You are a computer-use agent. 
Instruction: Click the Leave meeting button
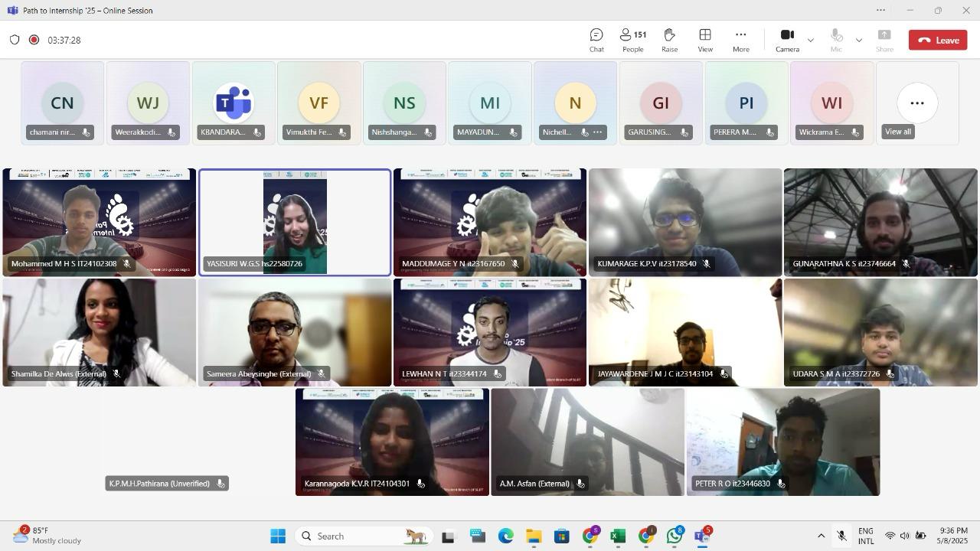coord(938,41)
